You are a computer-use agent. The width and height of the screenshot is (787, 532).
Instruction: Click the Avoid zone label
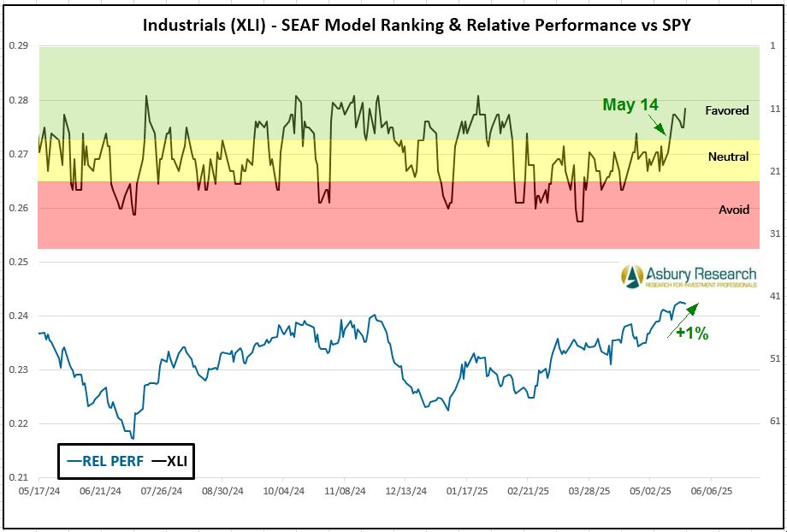pyautogui.click(x=733, y=210)
